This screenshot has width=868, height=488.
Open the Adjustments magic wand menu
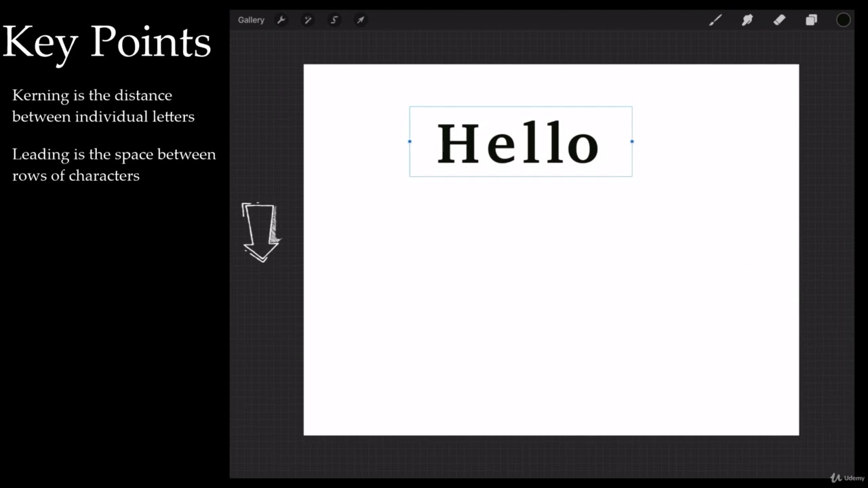pyautogui.click(x=307, y=20)
